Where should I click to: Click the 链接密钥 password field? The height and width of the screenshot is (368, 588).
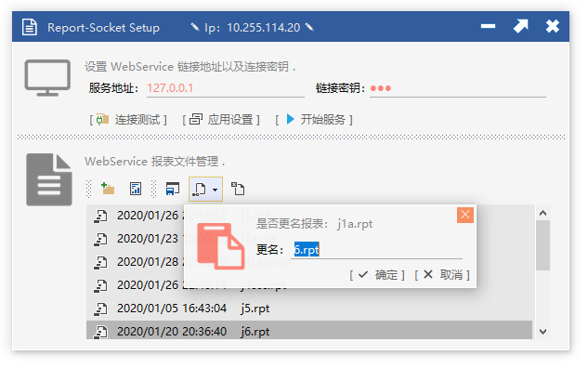coord(458,88)
